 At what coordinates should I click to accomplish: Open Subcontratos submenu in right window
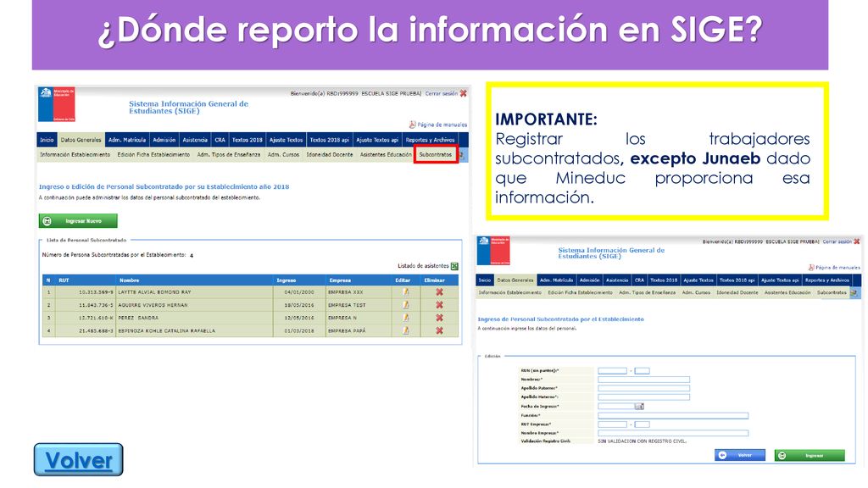(x=832, y=292)
